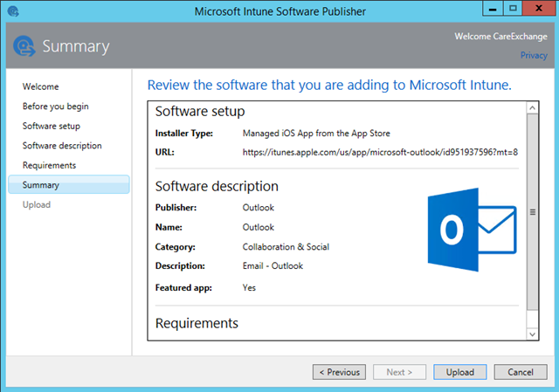The width and height of the screenshot is (559, 392).
Task: Select the Summary step in sidebar
Action: (x=69, y=184)
